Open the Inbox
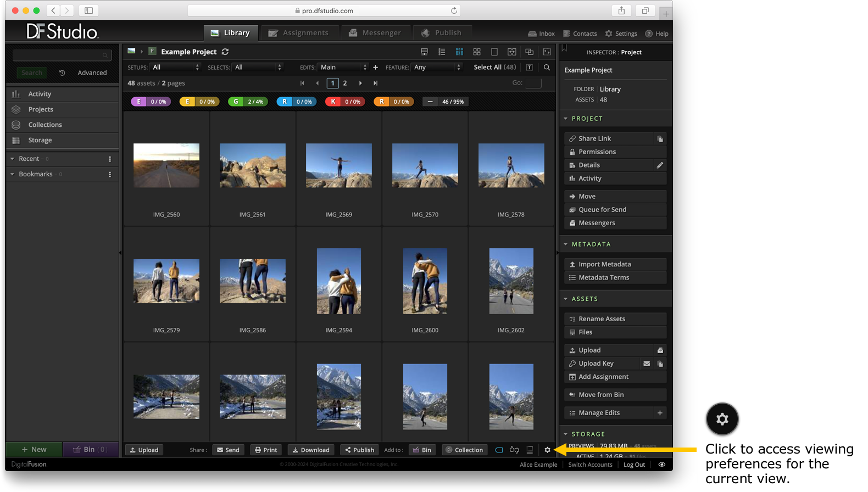The width and height of the screenshot is (868, 492). click(541, 33)
